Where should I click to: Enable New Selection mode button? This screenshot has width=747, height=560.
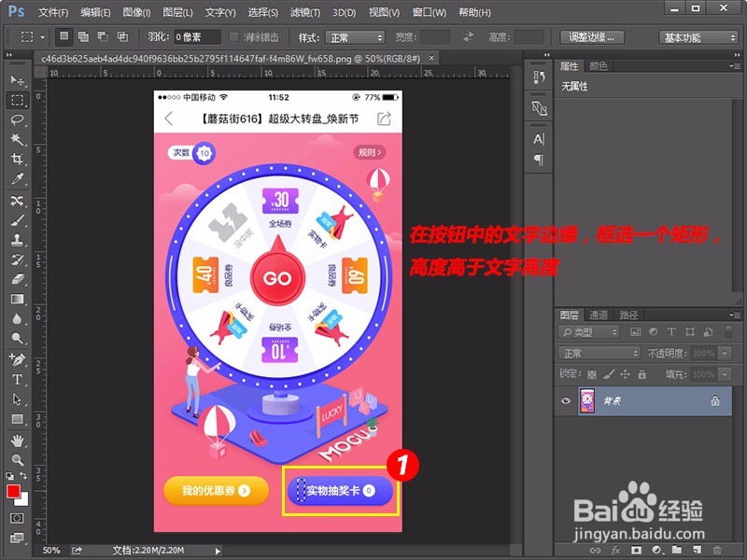coord(63,36)
